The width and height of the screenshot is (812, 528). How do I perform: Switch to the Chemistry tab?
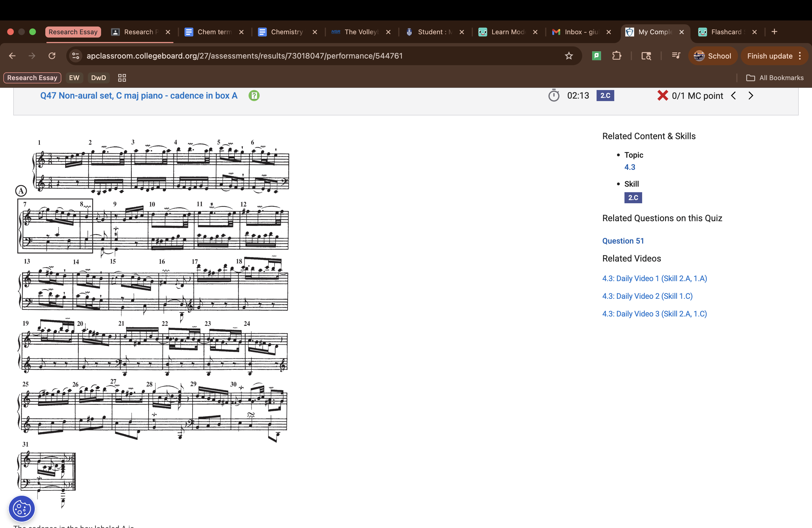pyautogui.click(x=287, y=32)
